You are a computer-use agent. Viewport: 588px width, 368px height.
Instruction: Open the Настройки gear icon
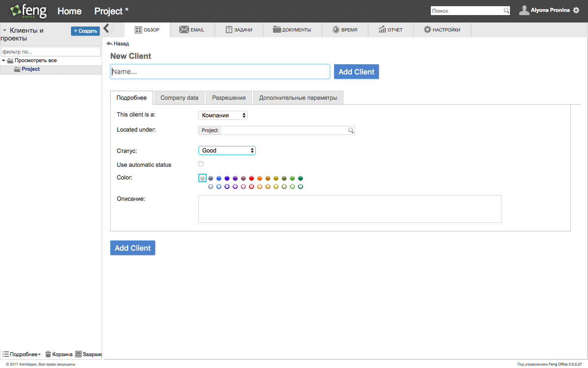pos(427,29)
